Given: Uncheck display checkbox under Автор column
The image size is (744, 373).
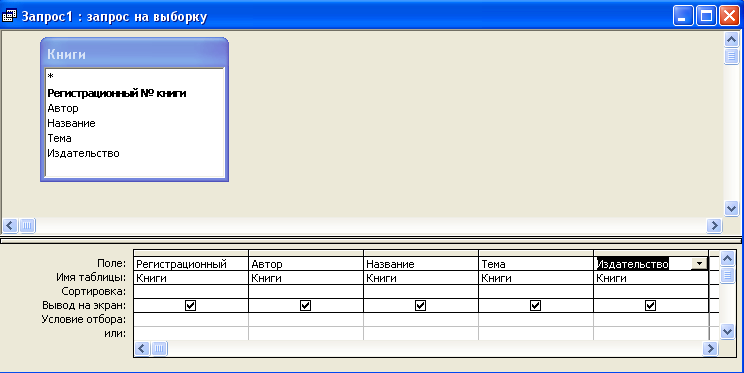Looking at the screenshot, I should pos(306,306).
